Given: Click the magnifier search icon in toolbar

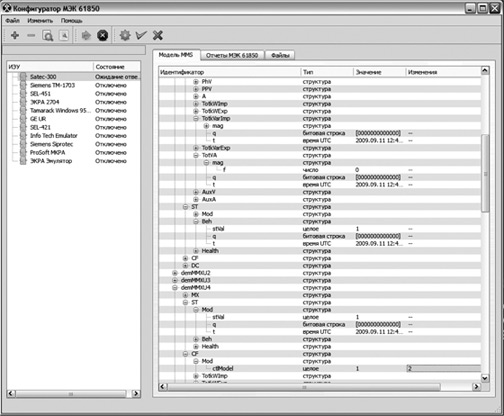Looking at the screenshot, I should coord(48,35).
